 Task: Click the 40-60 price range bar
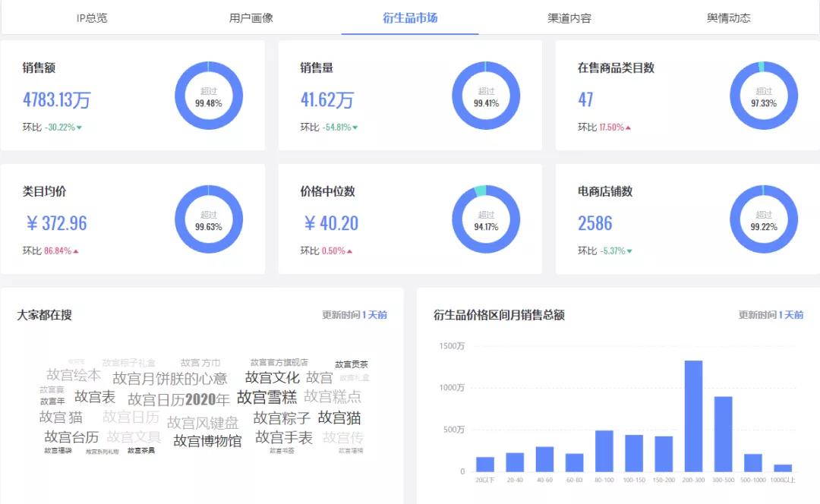(544, 459)
